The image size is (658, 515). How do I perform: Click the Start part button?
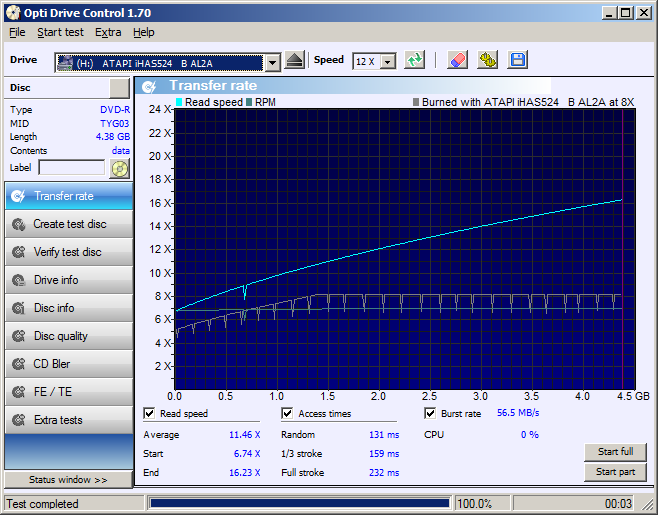pyautogui.click(x=615, y=472)
